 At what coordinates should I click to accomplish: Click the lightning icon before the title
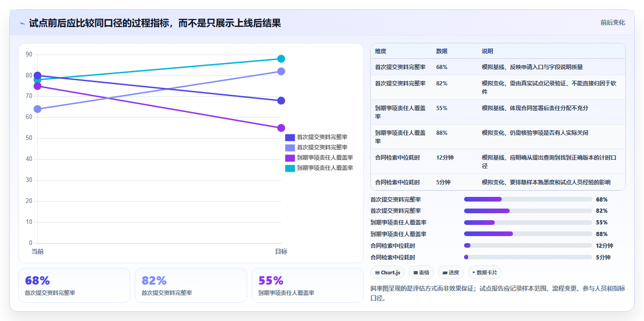coord(22,23)
